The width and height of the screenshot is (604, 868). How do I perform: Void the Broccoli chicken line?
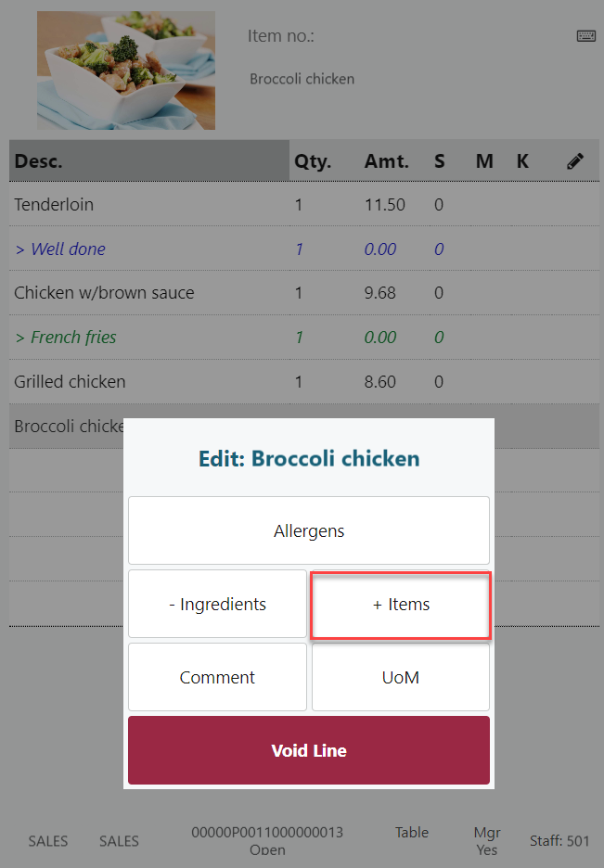pyautogui.click(x=308, y=751)
